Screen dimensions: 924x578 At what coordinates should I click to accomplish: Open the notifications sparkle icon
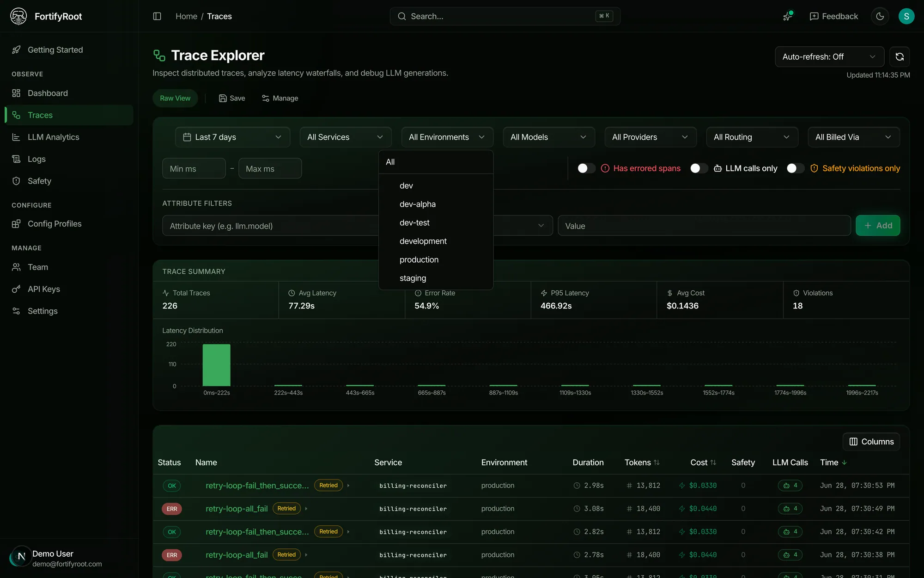point(788,16)
